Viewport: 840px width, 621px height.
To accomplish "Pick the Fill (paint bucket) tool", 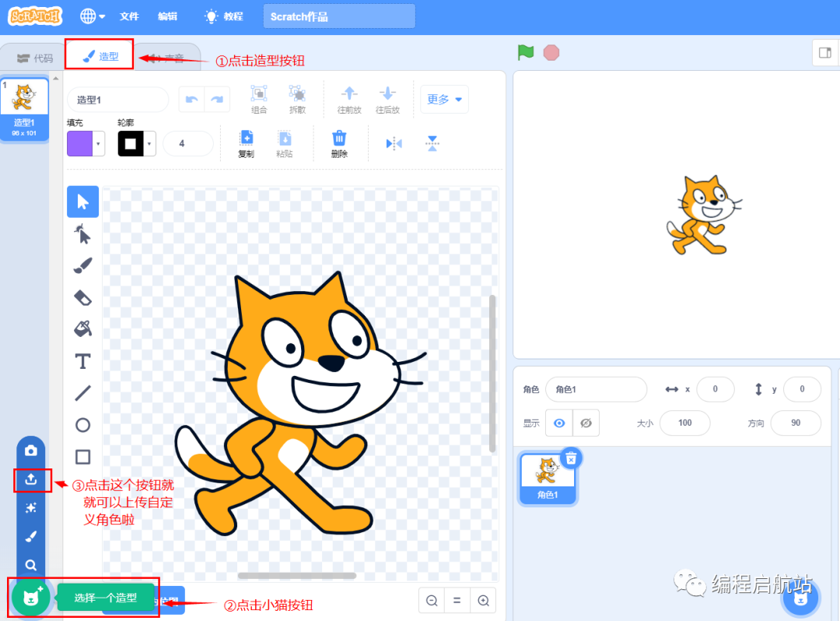I will coord(82,328).
